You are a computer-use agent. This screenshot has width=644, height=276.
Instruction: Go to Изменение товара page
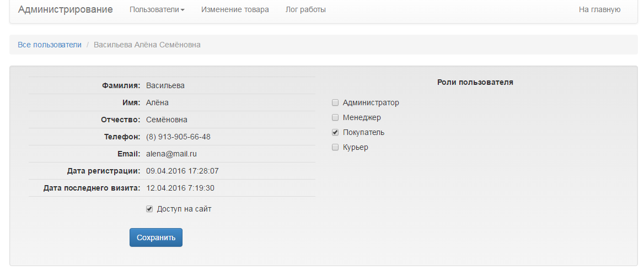tap(235, 9)
